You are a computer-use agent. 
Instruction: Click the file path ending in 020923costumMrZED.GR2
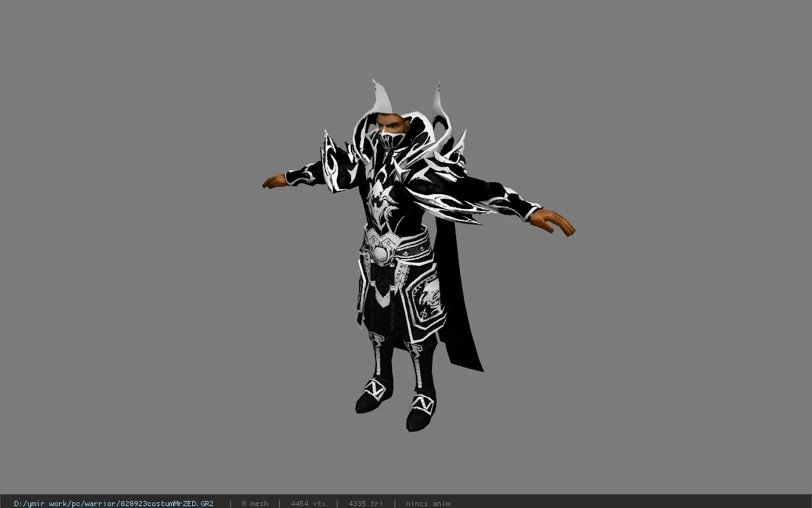[114, 504]
